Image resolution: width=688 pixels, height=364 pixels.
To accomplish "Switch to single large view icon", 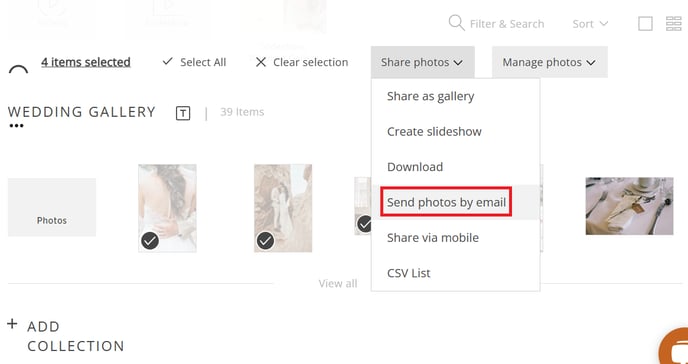I will click(x=645, y=24).
